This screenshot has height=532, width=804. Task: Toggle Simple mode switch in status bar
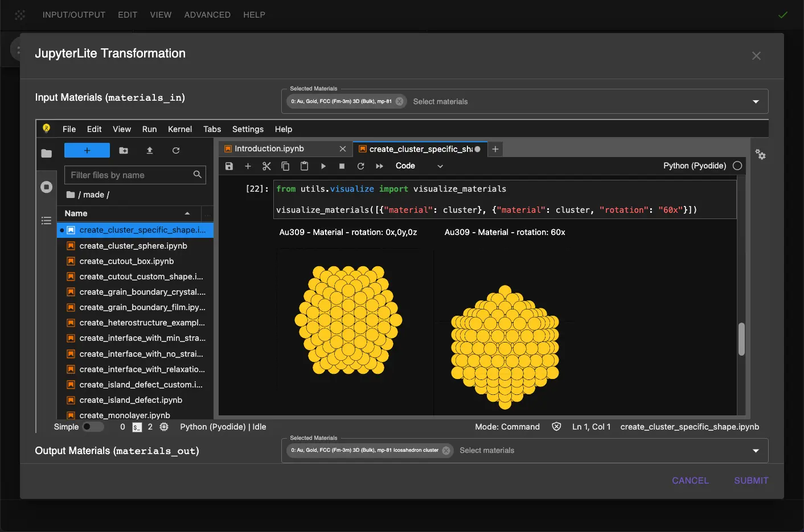(x=94, y=427)
